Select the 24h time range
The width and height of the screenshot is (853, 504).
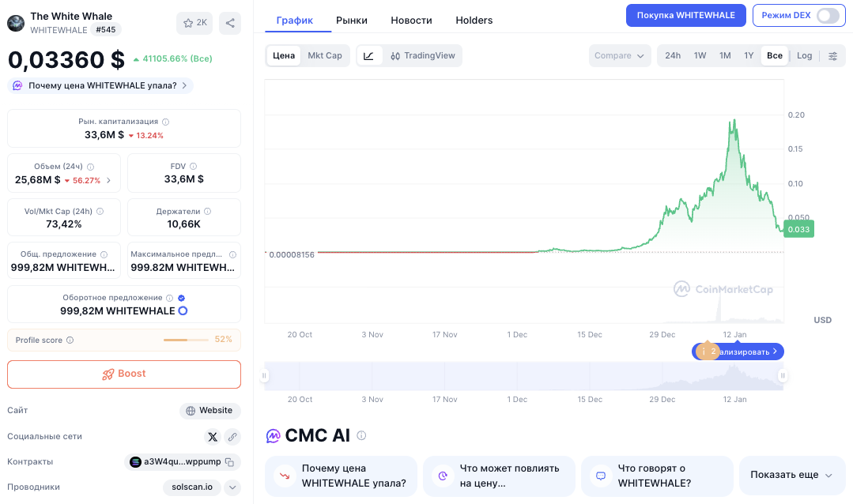click(x=673, y=55)
